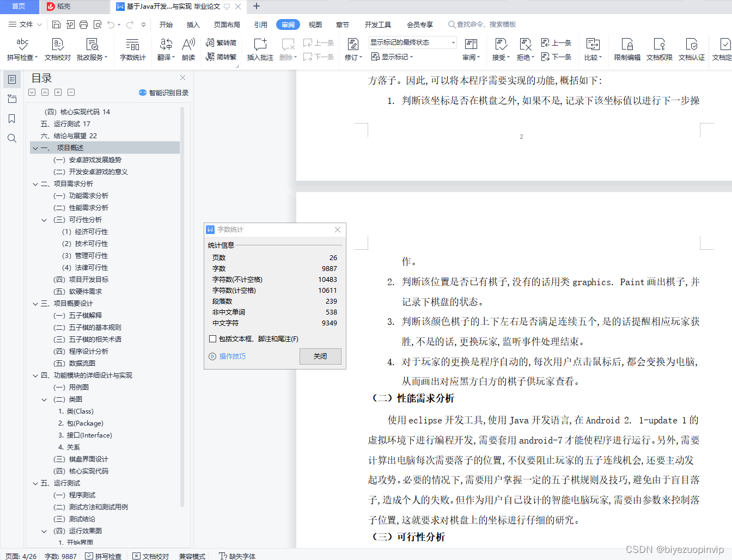Collapse 二、项目需求分析 outline node
This screenshot has width=732, height=560.
35,184
